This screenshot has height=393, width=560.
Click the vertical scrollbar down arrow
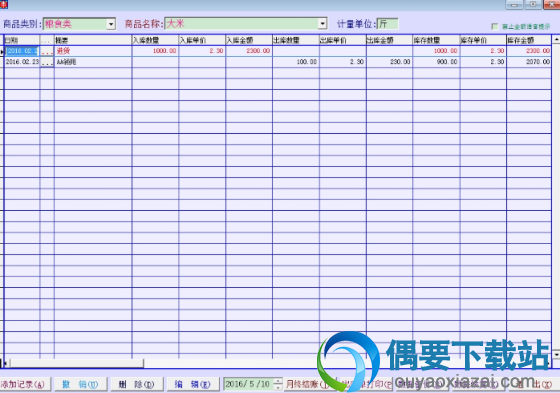pyautogui.click(x=556, y=354)
